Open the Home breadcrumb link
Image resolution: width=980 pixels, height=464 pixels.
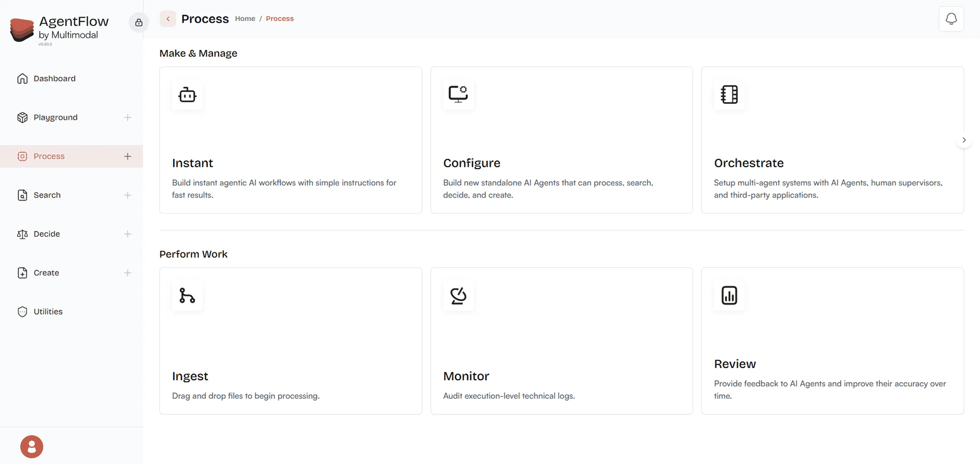pos(245,18)
